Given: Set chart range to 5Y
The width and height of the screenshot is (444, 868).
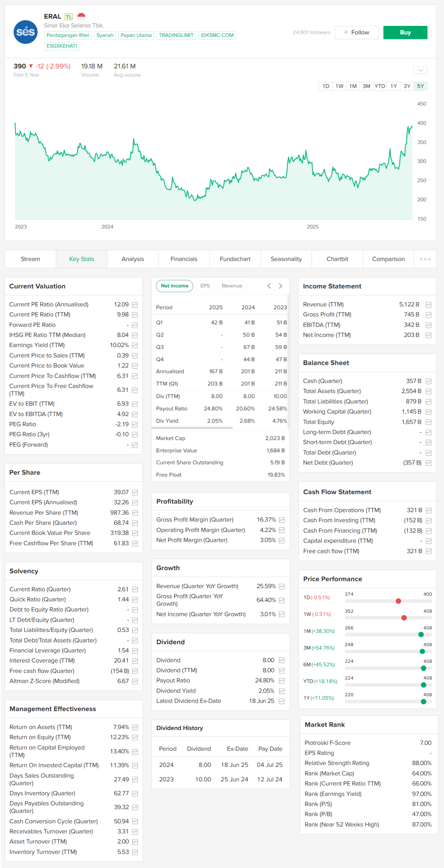Looking at the screenshot, I should click(420, 86).
